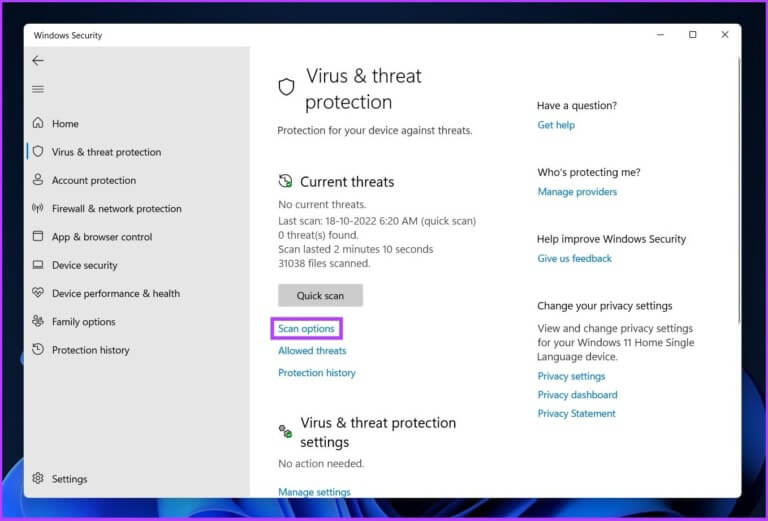Click the back arrow icon
This screenshot has height=521, width=768.
pyautogui.click(x=38, y=61)
